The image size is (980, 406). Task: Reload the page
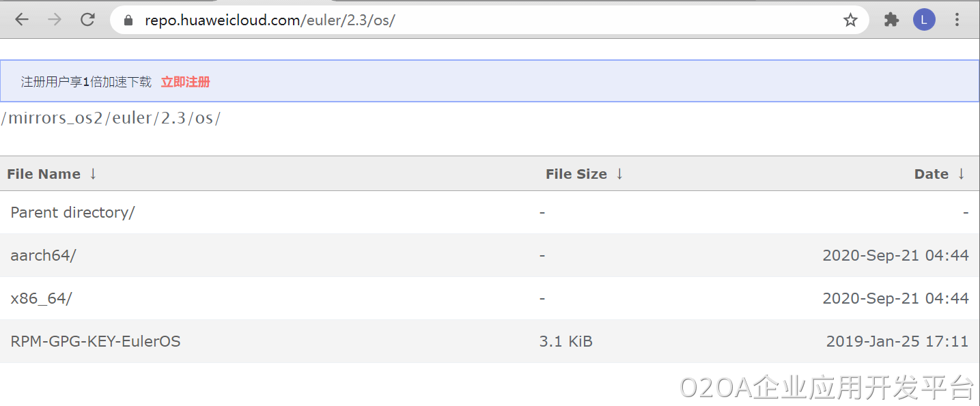[87, 20]
